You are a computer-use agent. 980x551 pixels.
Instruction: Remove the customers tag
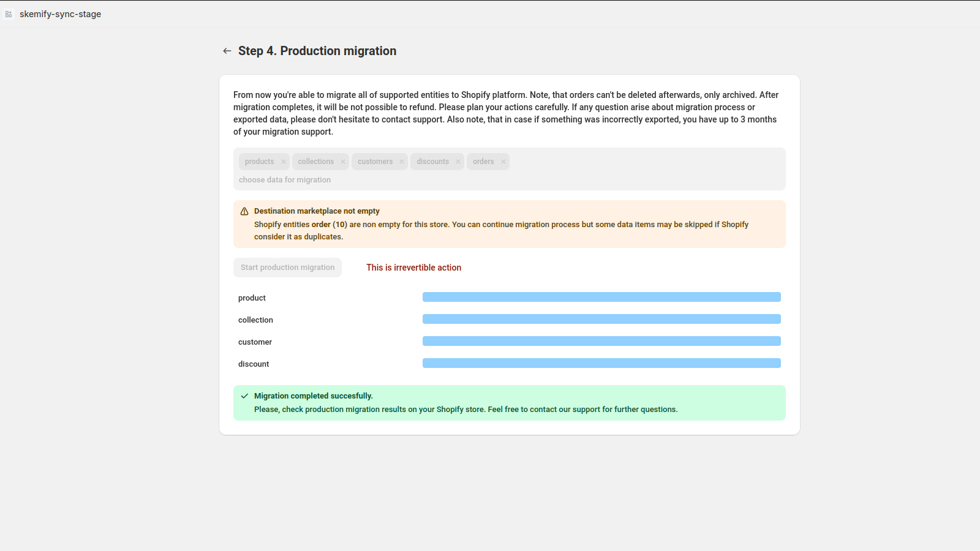tap(402, 162)
